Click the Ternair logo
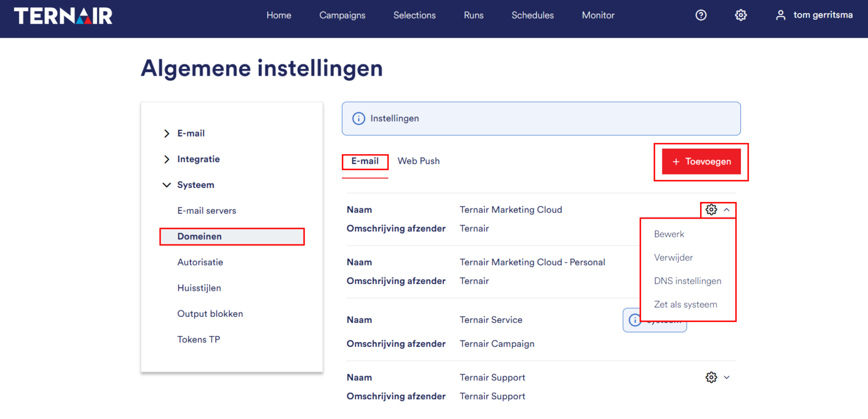This screenshot has width=868, height=419. point(63,16)
